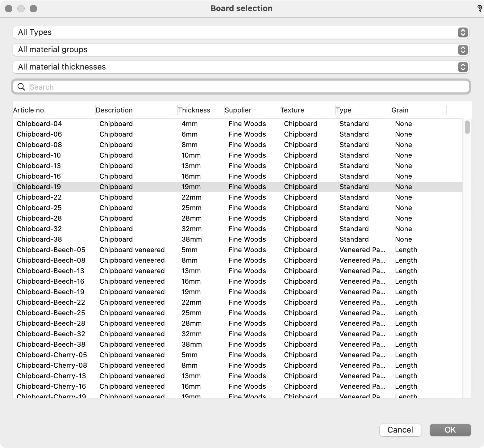Click Fine Woods supplier in Chipboard-22 row

[247, 197]
